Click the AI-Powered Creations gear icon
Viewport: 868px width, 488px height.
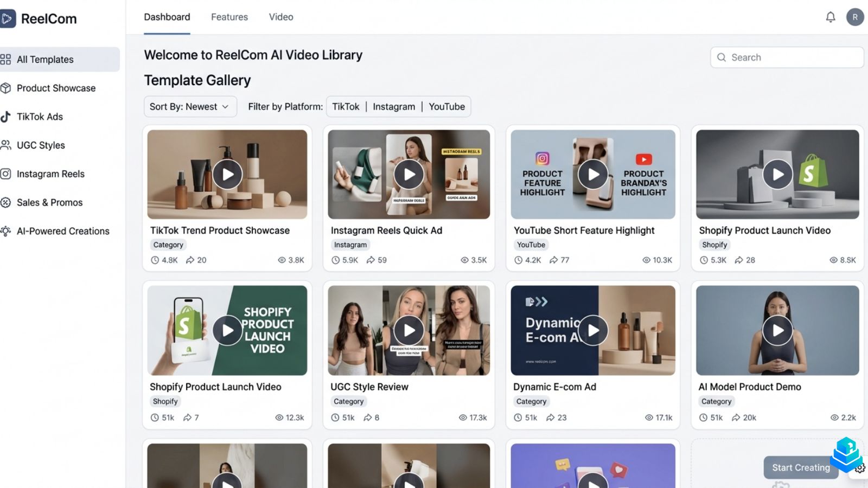(x=5, y=231)
